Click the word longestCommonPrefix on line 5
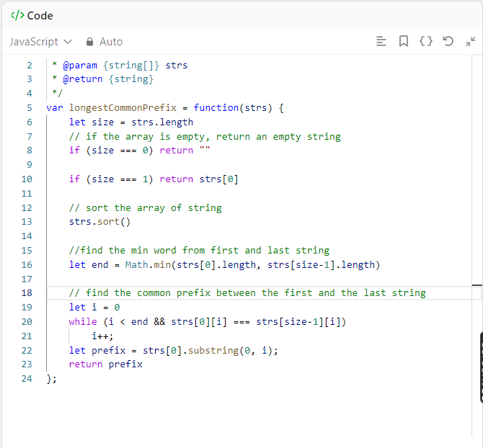 click(x=123, y=108)
